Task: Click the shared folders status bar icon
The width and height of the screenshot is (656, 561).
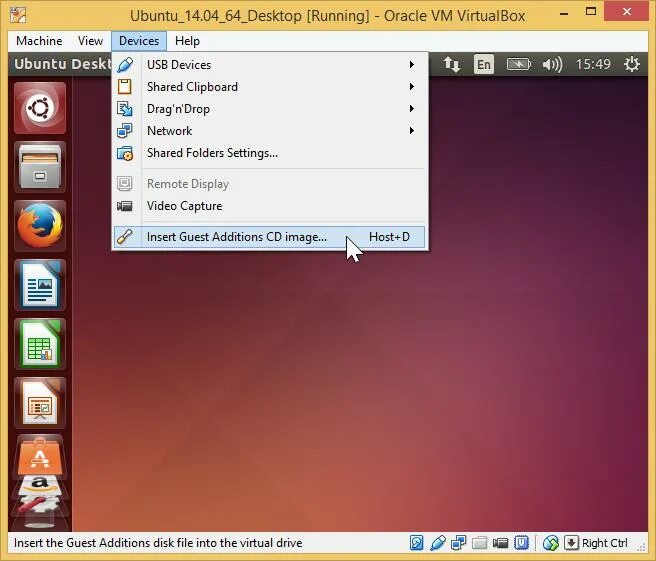Action: tap(479, 543)
